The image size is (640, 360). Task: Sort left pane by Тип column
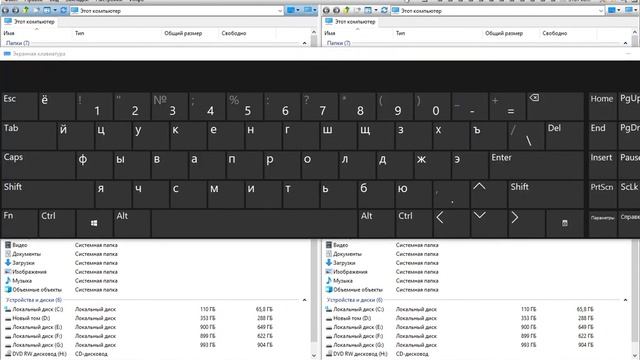pyautogui.click(x=80, y=33)
